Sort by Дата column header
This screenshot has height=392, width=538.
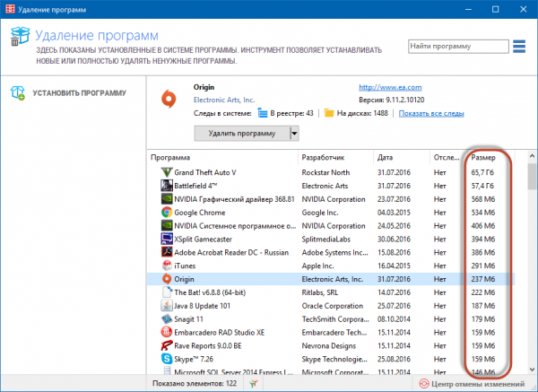click(385, 158)
